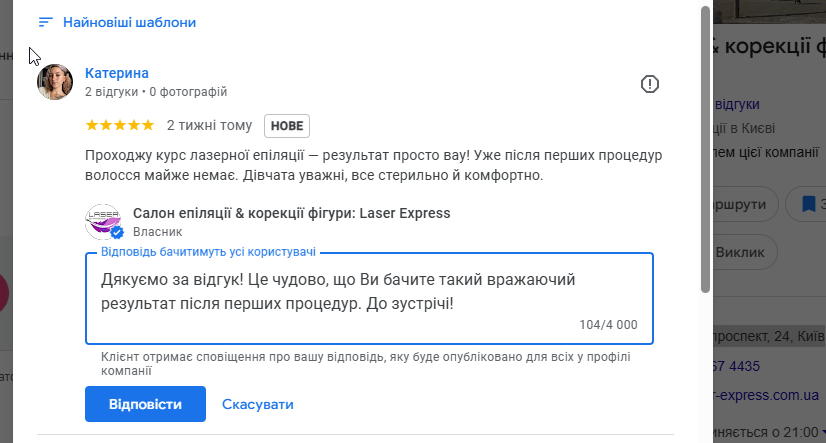Open Катерина's profile photo
This screenshot has height=443, width=826.
(x=55, y=83)
